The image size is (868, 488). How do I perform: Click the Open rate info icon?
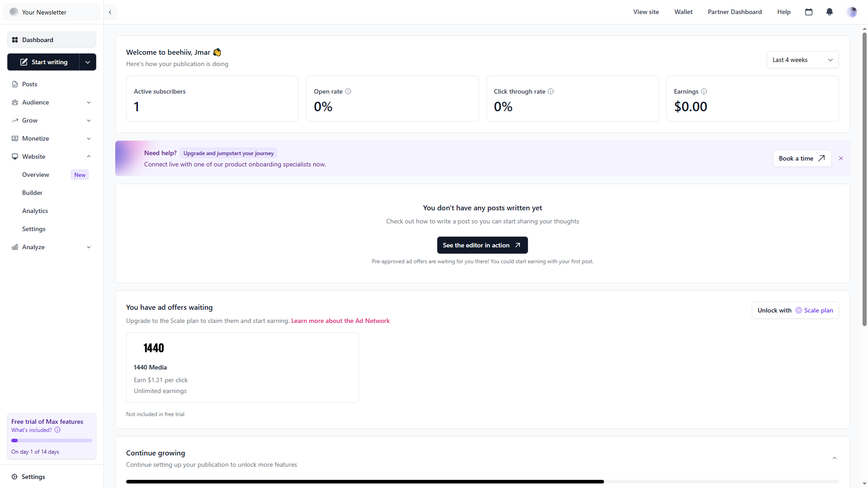(348, 91)
